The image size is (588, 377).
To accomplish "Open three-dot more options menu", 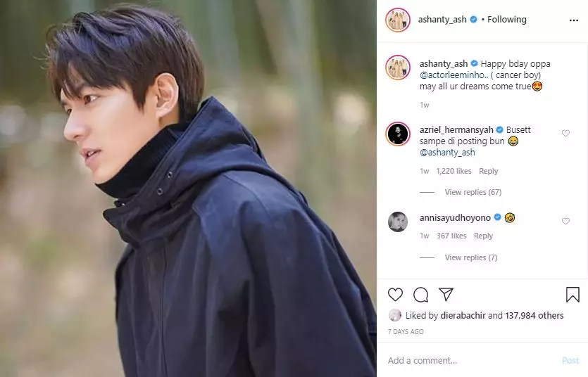I will [574, 20].
